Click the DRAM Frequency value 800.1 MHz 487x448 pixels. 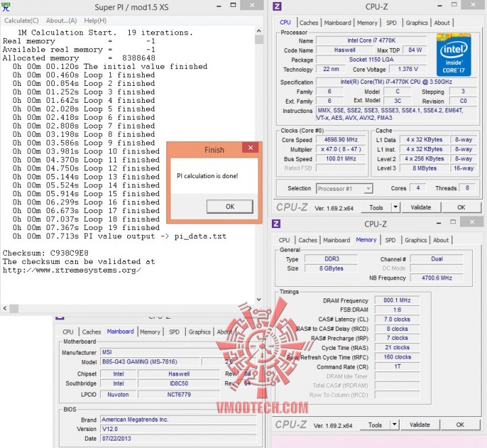(x=397, y=300)
